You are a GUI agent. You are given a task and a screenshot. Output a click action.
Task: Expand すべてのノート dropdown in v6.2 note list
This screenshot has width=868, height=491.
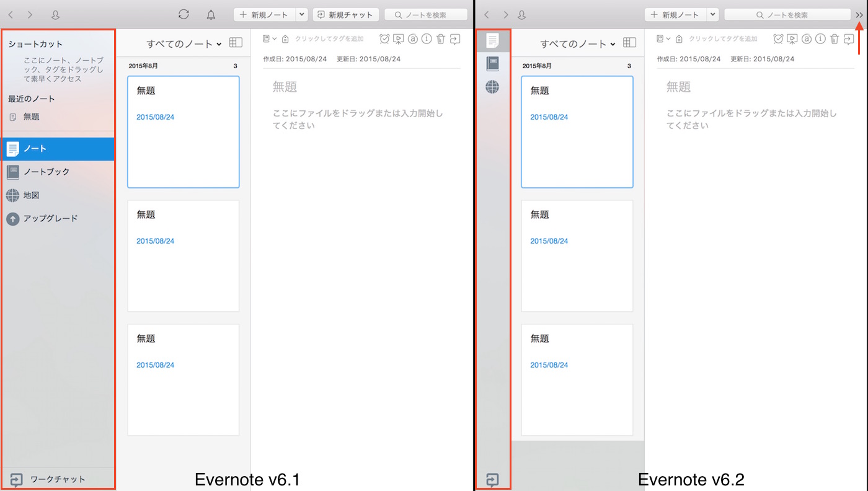[578, 43]
